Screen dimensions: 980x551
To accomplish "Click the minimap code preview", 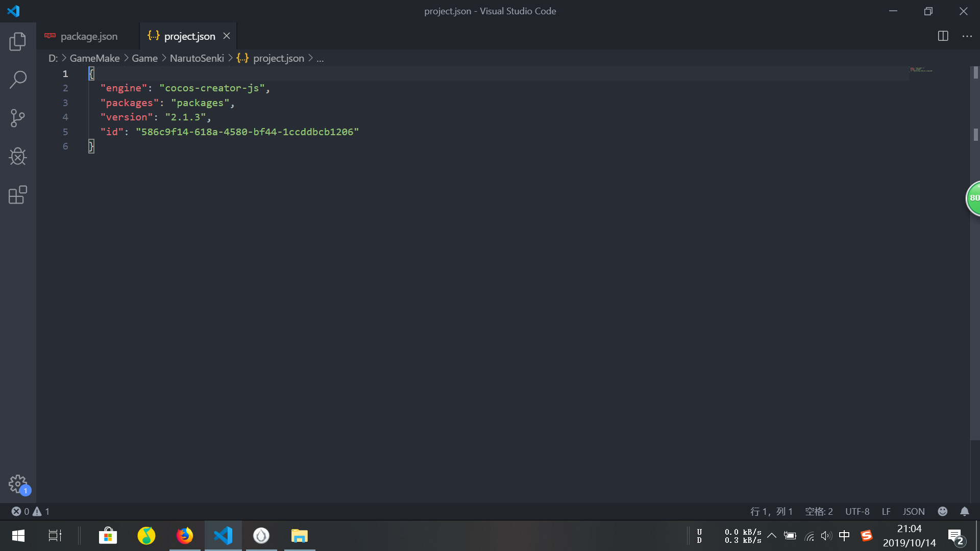I will pos(921,70).
